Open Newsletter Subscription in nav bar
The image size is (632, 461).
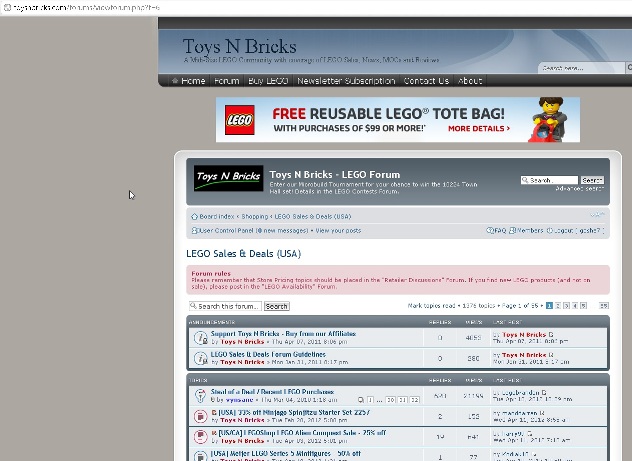point(346,81)
